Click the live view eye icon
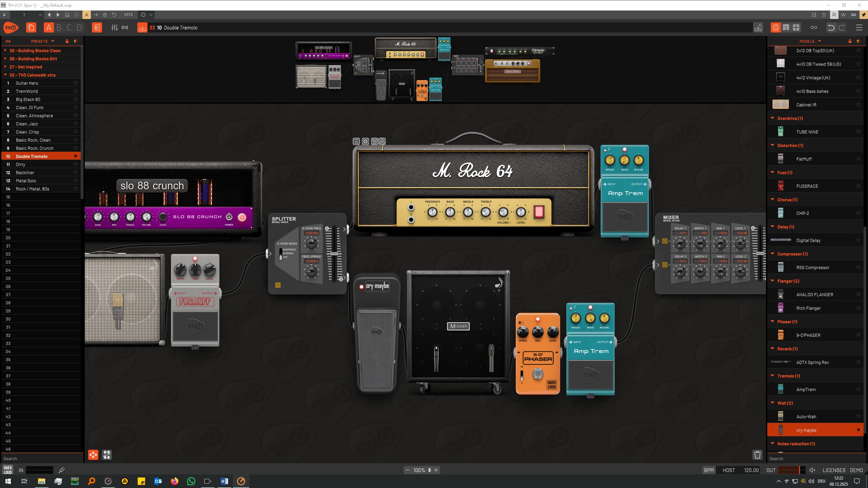Viewport: 868px width, 488px height. [97, 27]
